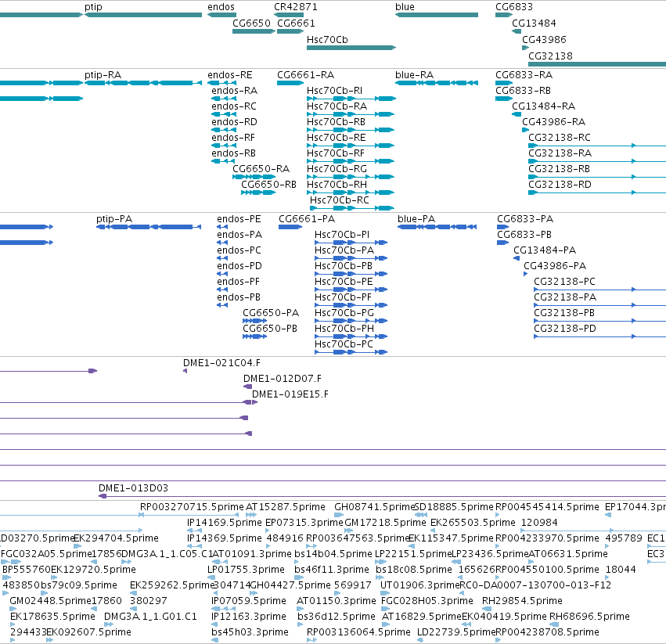
Task: Select the CG32138-PA protein label
Action: (565, 297)
